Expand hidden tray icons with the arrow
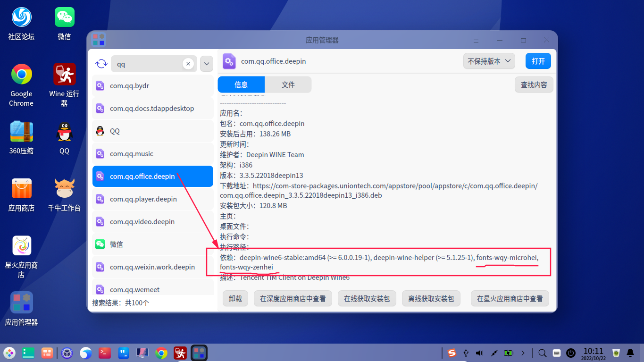644x362 pixels. [x=522, y=353]
